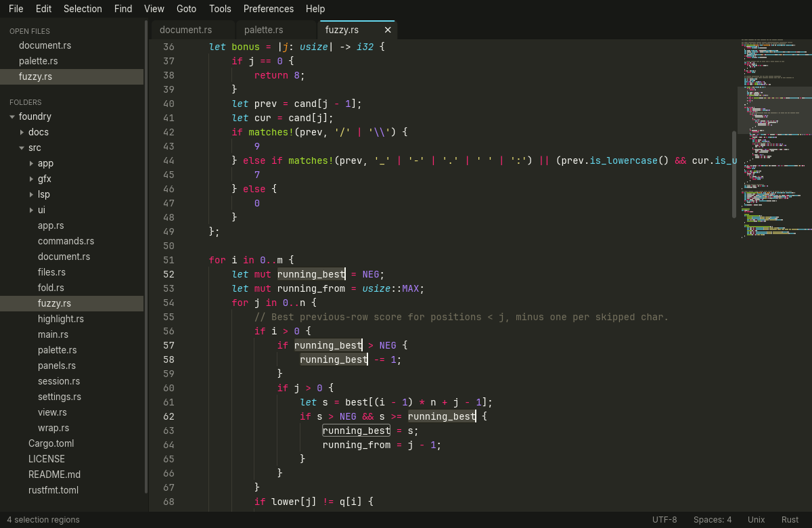
Task: Open palette.rs in Open Files list
Action: pyautogui.click(x=72, y=61)
